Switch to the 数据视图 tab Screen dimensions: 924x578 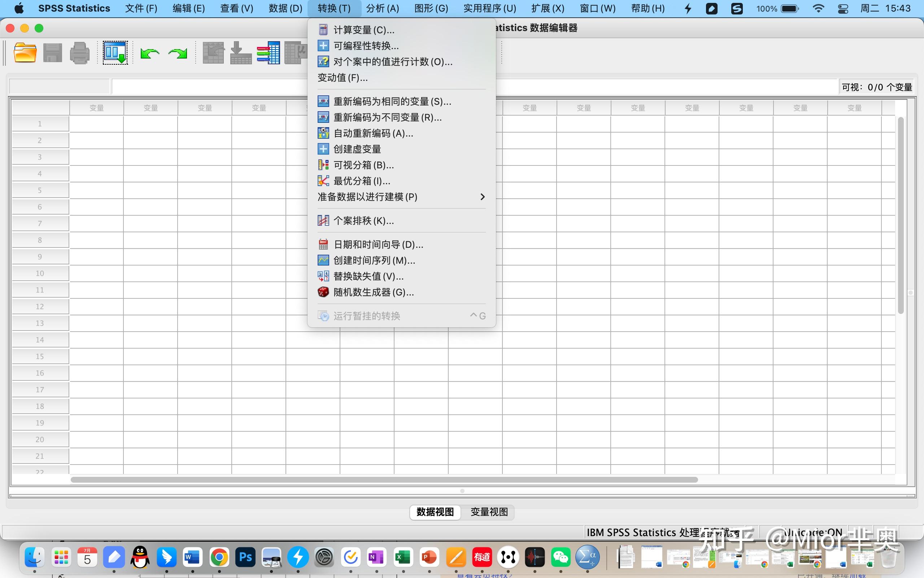[x=435, y=512]
